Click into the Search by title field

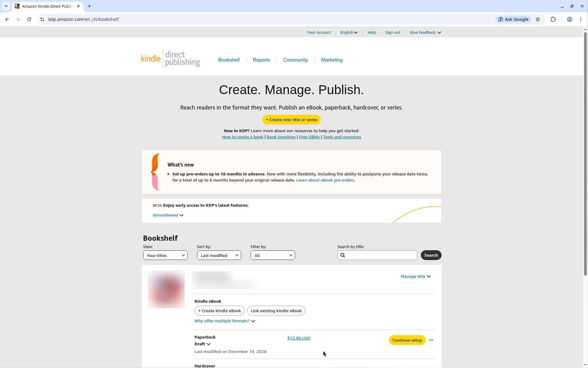coord(377,255)
